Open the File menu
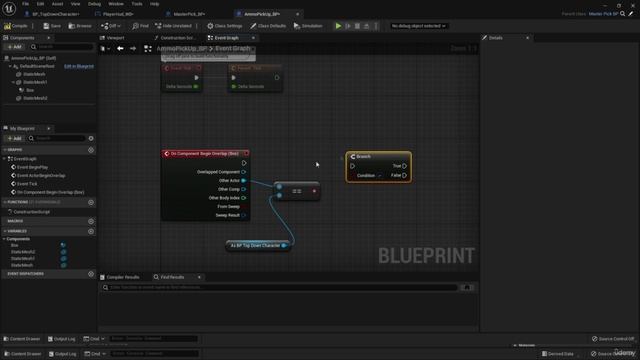Viewport: 640px width, 360px height. [x=25, y=4]
